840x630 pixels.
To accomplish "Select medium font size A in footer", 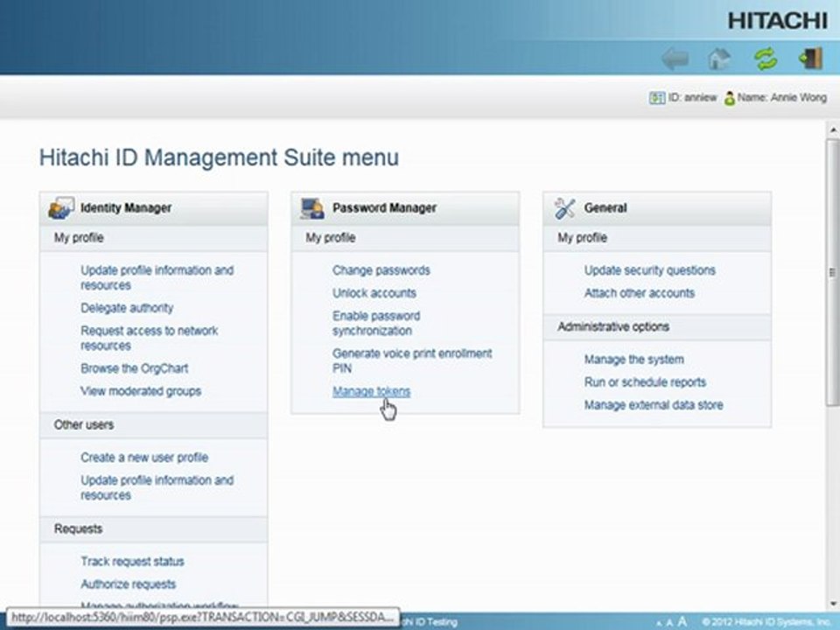I will click(x=669, y=622).
